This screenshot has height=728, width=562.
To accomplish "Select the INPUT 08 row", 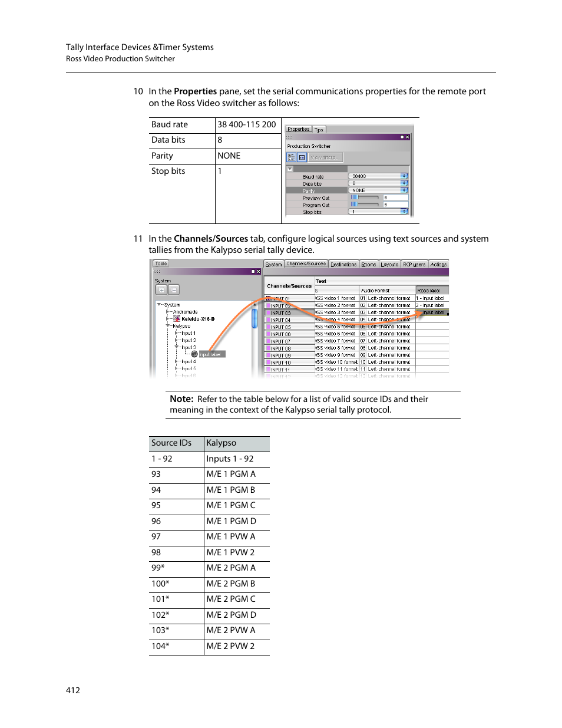I will pyautogui.click(x=290, y=348).
